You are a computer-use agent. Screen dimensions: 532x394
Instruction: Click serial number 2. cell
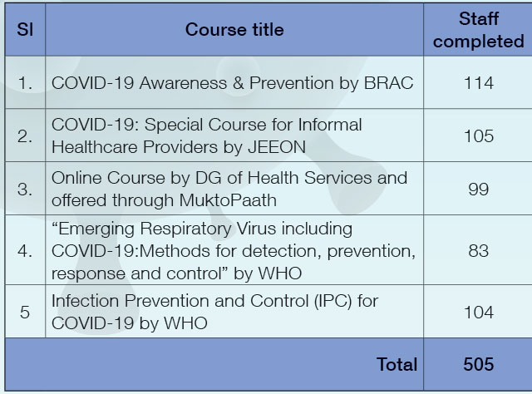click(25, 135)
